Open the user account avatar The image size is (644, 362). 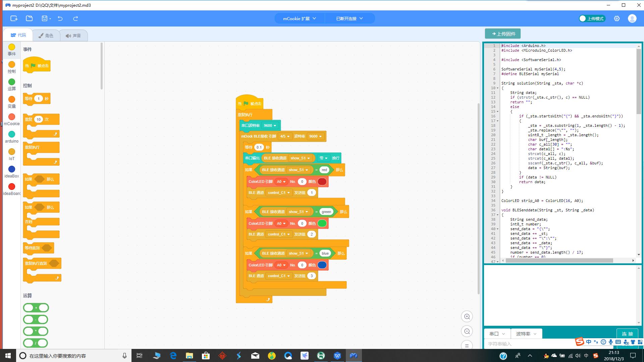(x=632, y=18)
